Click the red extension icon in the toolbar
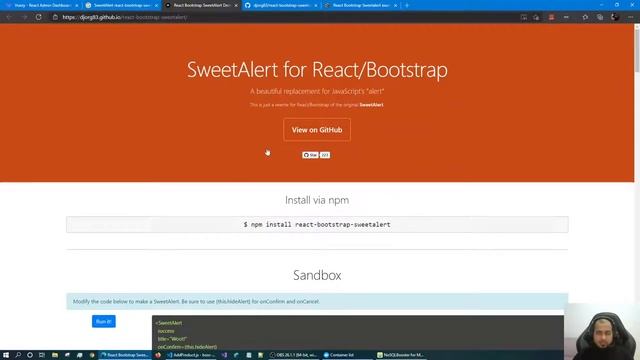Image resolution: width=640 pixels, height=360 pixels. (x=551, y=17)
